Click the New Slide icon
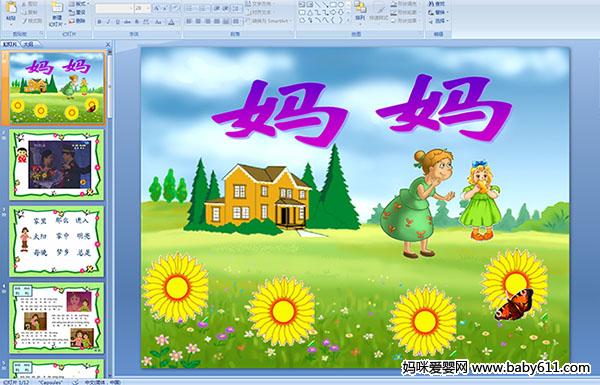This screenshot has height=385, width=600. [57, 13]
